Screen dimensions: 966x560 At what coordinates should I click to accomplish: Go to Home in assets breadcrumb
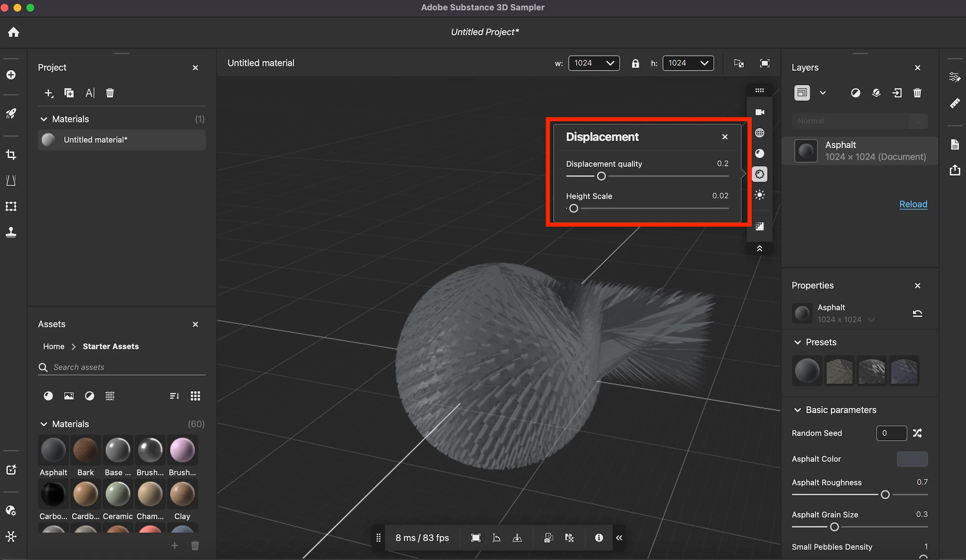click(54, 347)
